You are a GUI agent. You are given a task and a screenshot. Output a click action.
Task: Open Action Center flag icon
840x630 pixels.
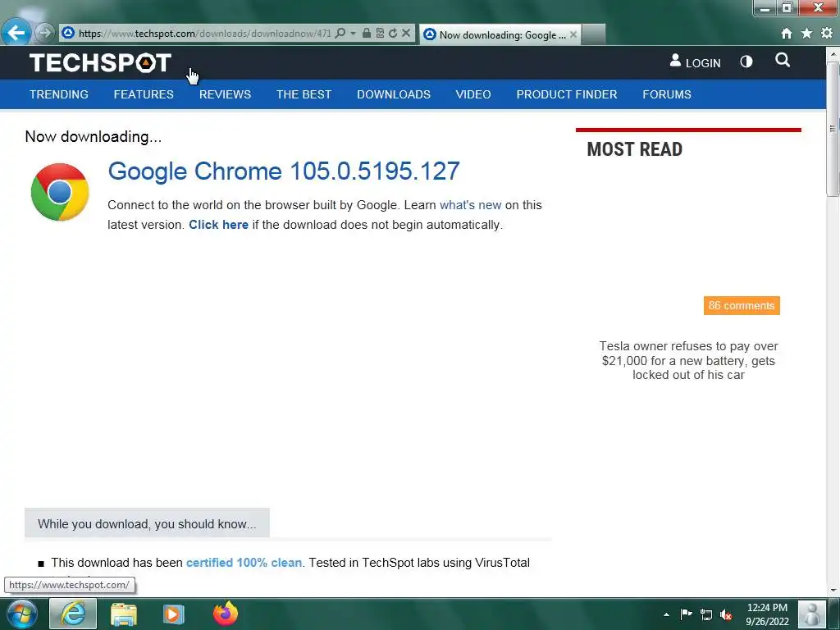[x=687, y=614]
